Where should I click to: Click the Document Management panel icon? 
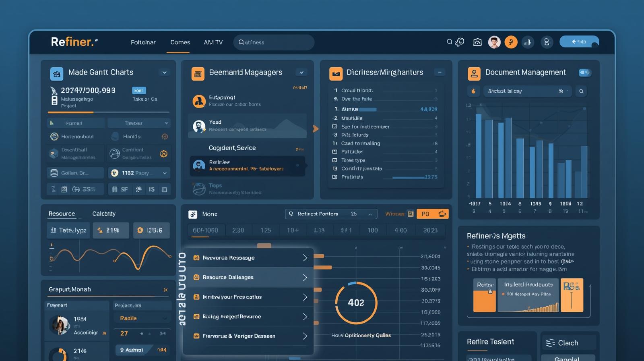tap(474, 74)
